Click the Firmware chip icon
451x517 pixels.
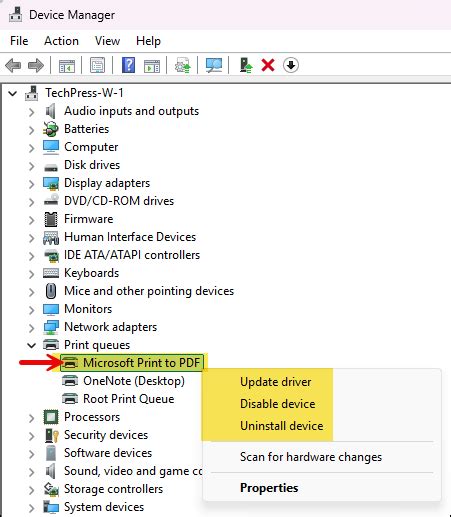pos(51,219)
